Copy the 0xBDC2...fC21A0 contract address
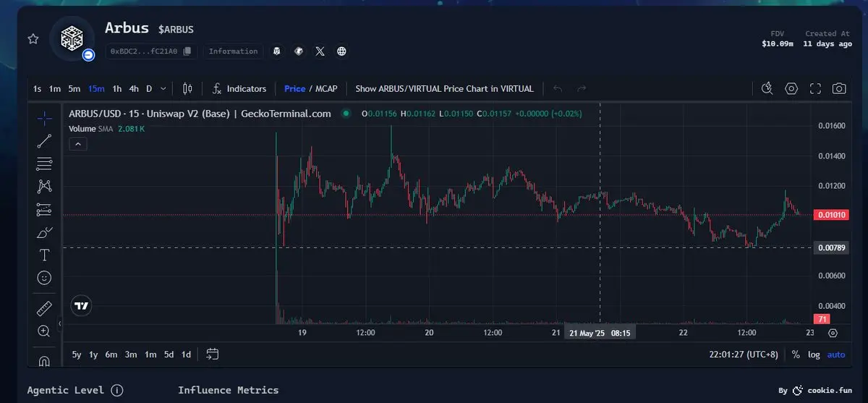This screenshot has height=403, width=868. pyautogui.click(x=187, y=51)
